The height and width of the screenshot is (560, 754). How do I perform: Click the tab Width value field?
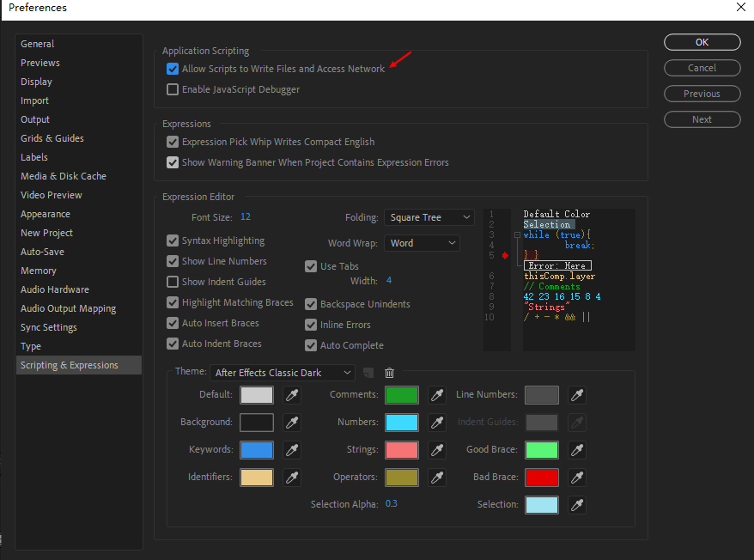(x=390, y=280)
